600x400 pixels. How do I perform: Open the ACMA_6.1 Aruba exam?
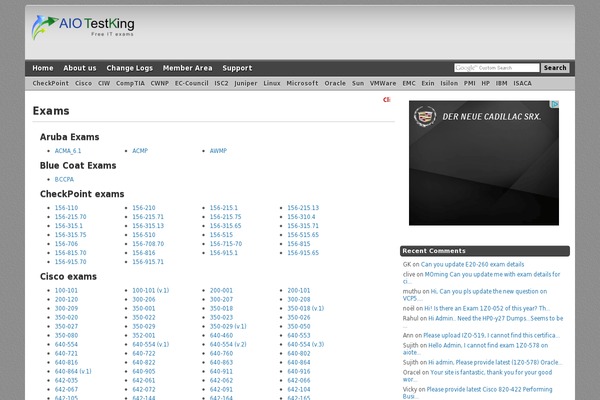68,151
